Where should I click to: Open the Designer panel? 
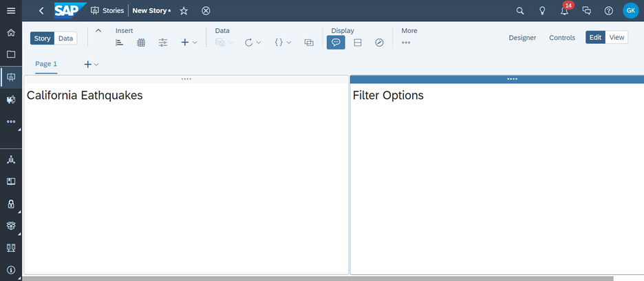click(522, 38)
